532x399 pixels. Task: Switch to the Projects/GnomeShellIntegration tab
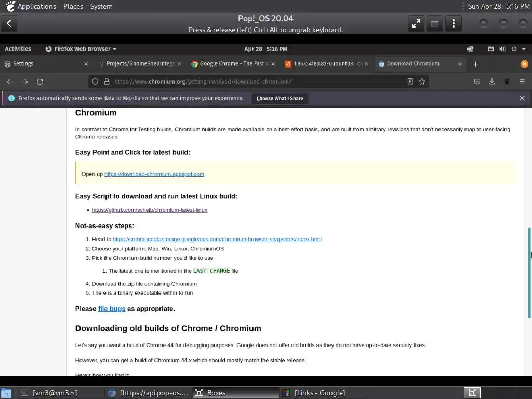pyautogui.click(x=140, y=64)
